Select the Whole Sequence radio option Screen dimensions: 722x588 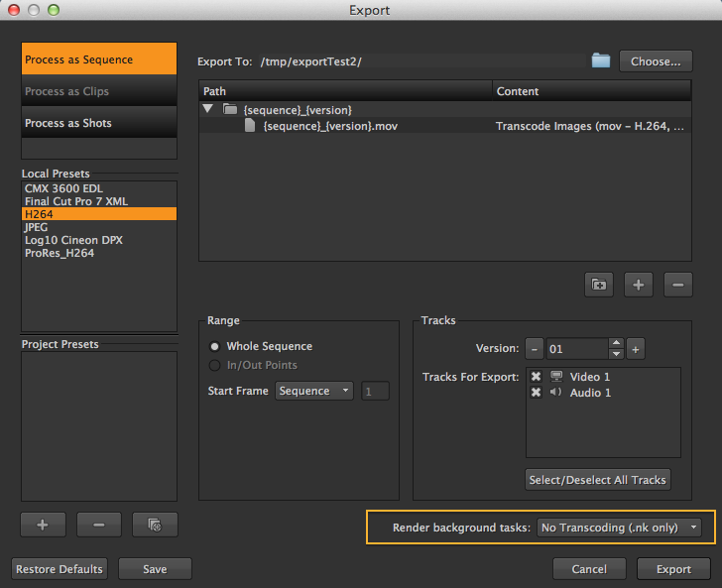tap(214, 346)
